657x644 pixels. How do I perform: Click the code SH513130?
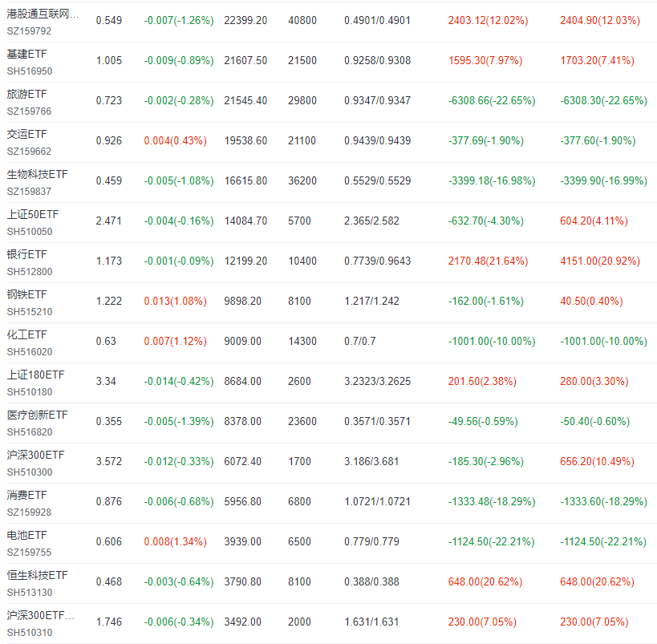(x=30, y=593)
